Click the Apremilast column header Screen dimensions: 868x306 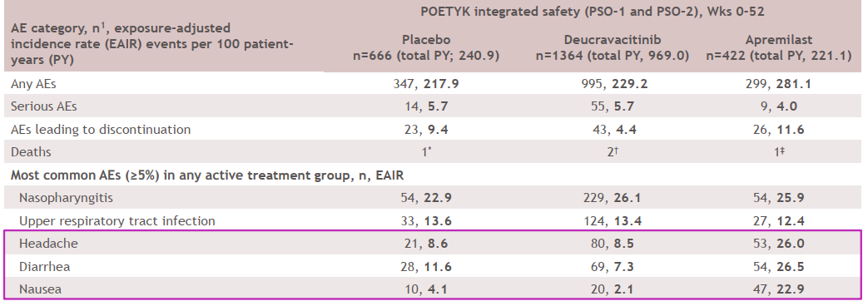[x=781, y=47]
